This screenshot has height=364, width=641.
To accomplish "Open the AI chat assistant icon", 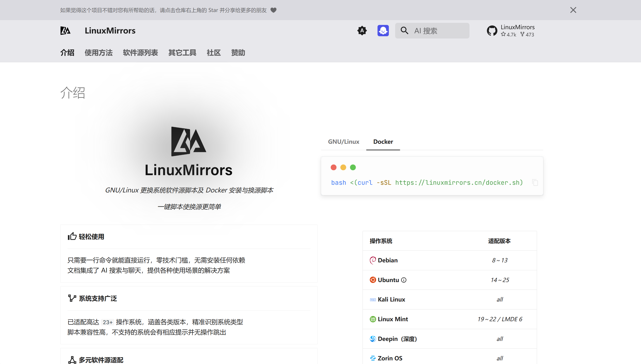I will [x=383, y=31].
